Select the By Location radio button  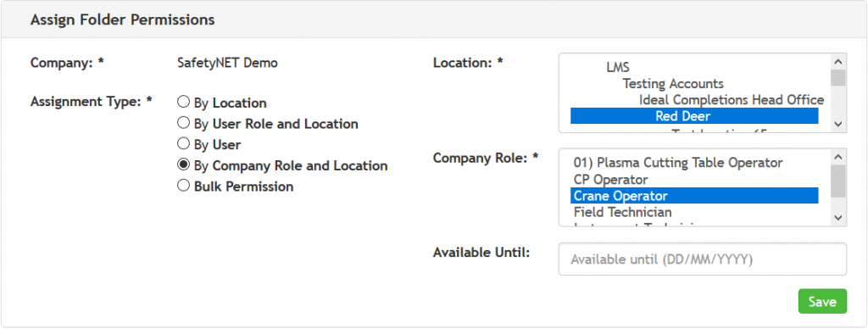click(183, 103)
